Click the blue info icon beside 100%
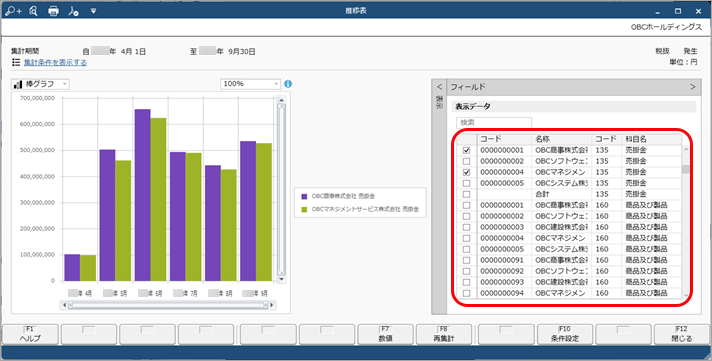The width and height of the screenshot is (712, 361). click(x=288, y=84)
